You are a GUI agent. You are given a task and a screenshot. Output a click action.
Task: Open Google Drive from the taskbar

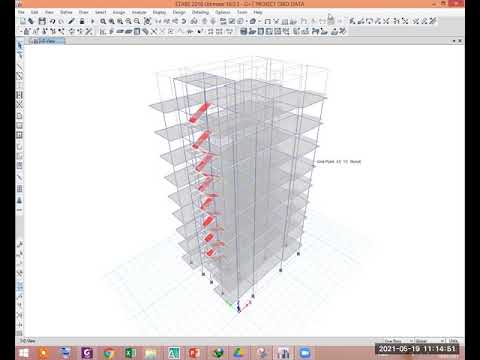[x=239, y=353]
